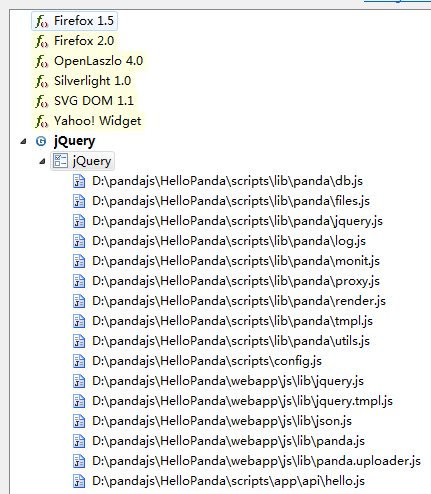The height and width of the screenshot is (494, 431).
Task: Select the panda\files.js path entry
Action: coord(231,201)
